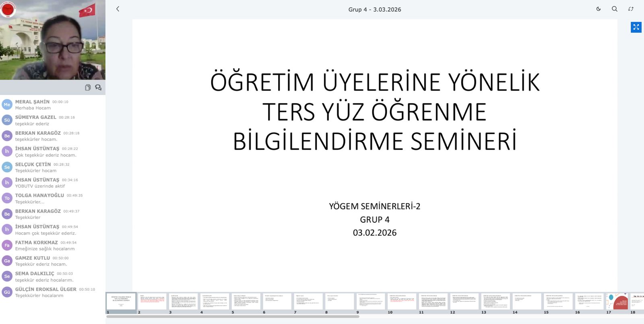Click the refresh/sync arrows icon
644x324 pixels.
click(x=631, y=9)
